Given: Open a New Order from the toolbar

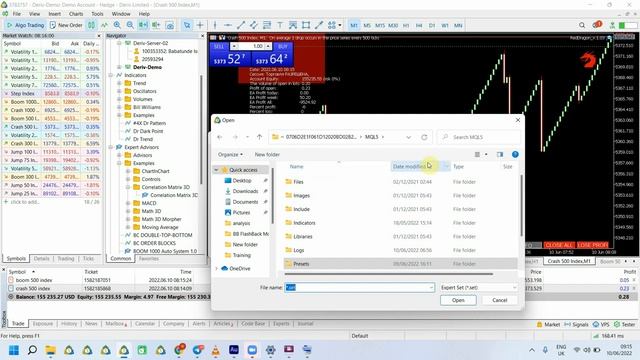Looking at the screenshot, I should tap(66, 25).
